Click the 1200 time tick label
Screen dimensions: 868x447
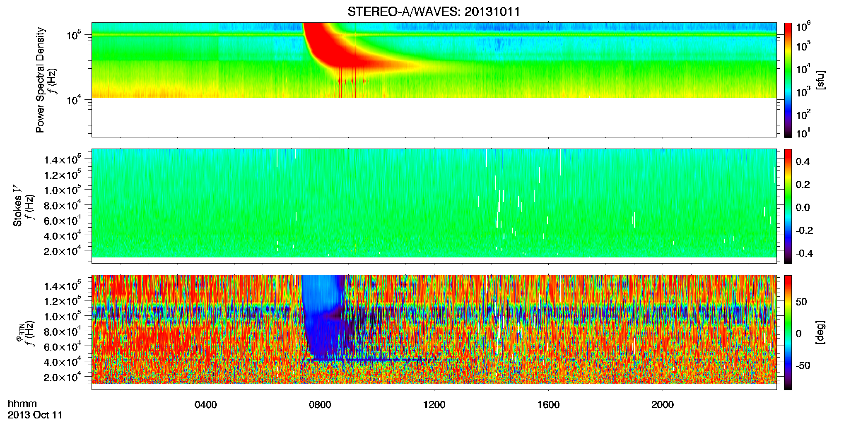coord(434,405)
